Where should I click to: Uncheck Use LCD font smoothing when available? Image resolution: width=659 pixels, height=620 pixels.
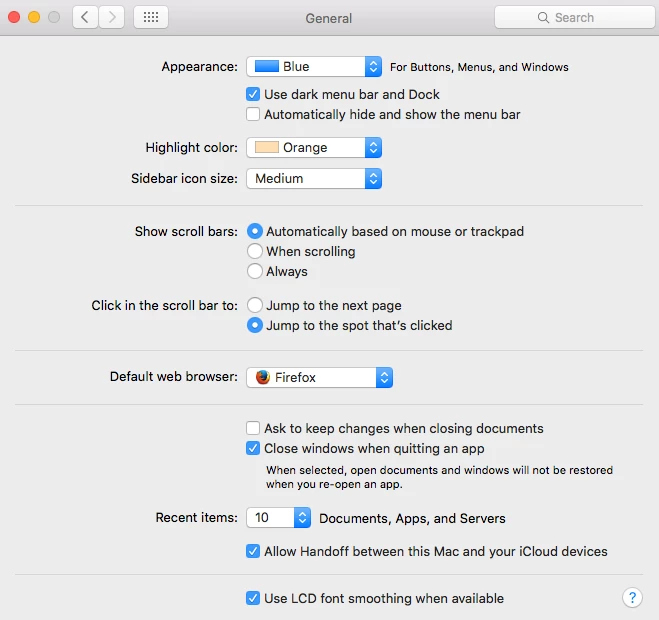click(x=253, y=598)
